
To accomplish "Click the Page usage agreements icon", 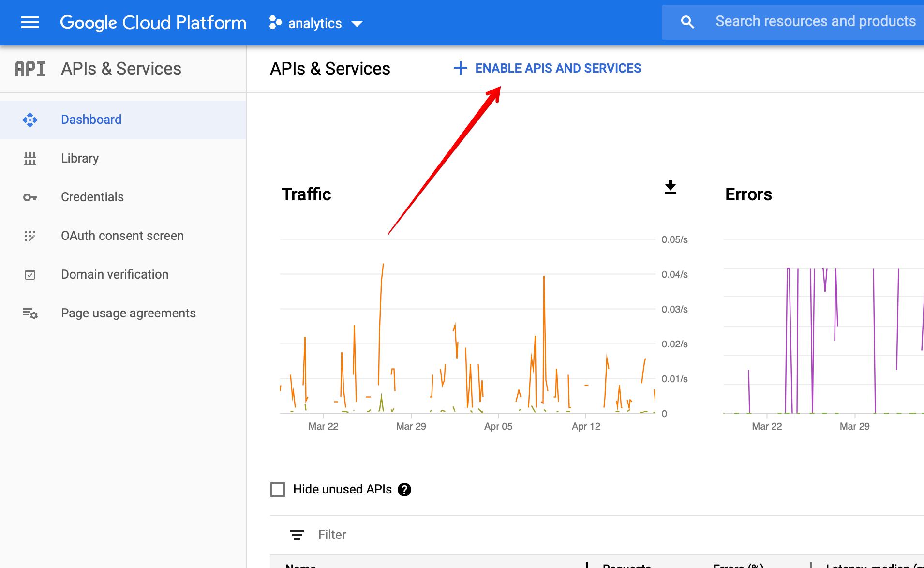I will pyautogui.click(x=30, y=314).
